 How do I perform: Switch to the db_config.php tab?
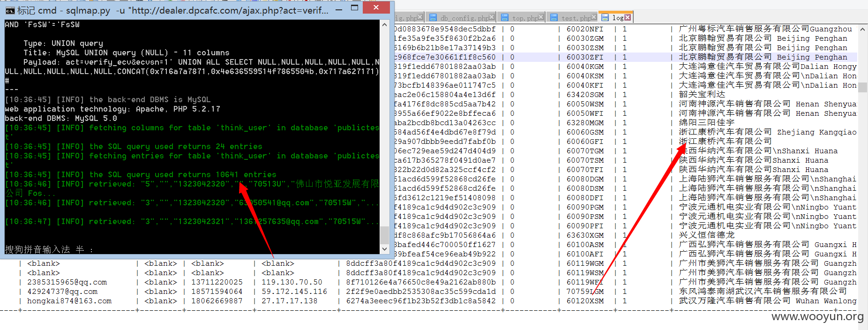coord(461,18)
